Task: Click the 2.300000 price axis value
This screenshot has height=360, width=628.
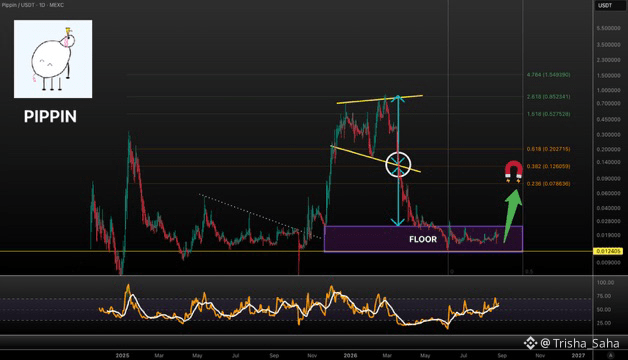Action: 608,60
